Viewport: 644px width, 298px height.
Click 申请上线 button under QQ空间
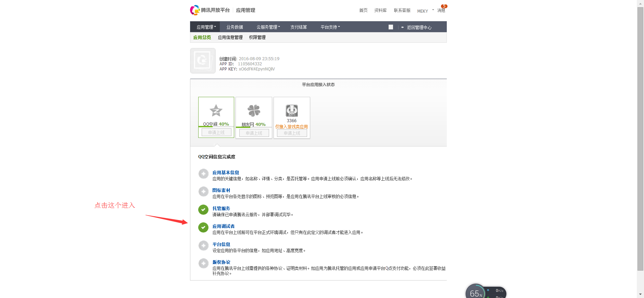[216, 132]
